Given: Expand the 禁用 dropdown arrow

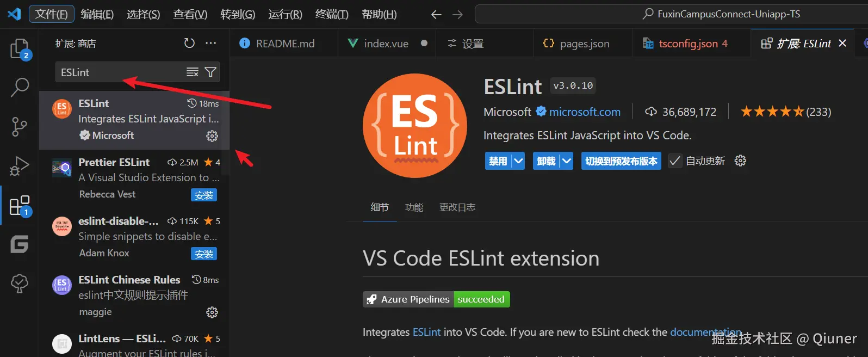Looking at the screenshot, I should click(x=518, y=161).
